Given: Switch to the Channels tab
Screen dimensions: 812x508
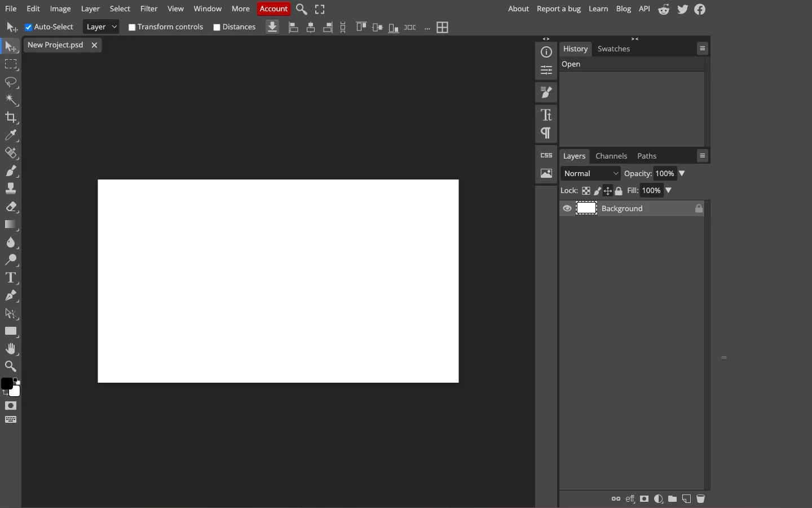Looking at the screenshot, I should pyautogui.click(x=612, y=156).
